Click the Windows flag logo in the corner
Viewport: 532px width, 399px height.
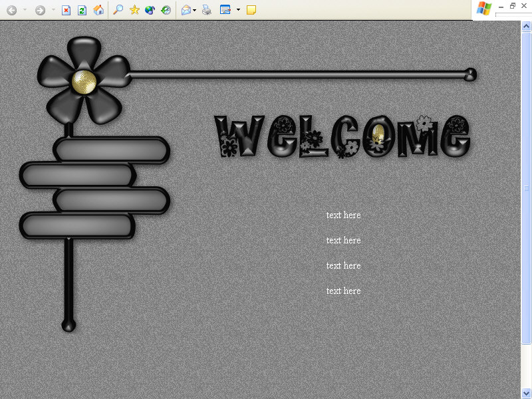[484, 9]
